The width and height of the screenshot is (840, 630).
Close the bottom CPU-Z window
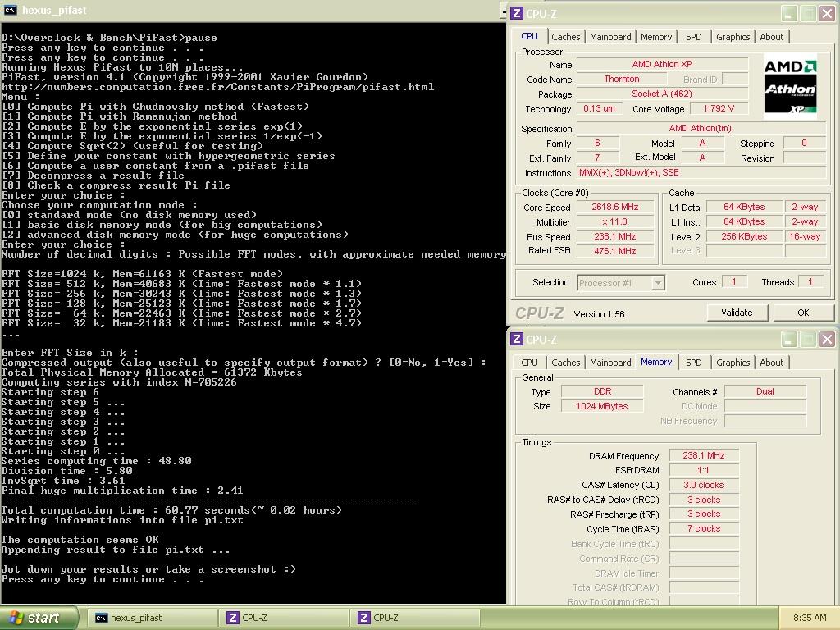[827, 339]
